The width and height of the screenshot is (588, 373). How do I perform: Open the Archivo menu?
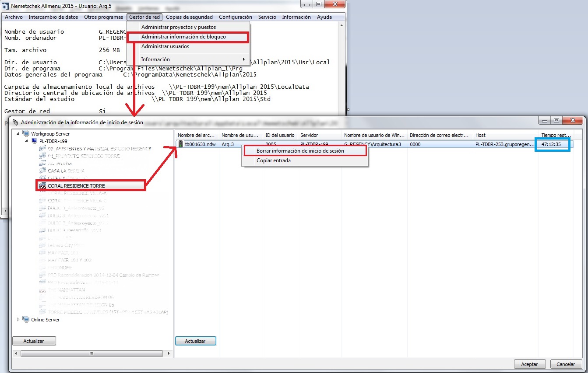pyautogui.click(x=14, y=17)
